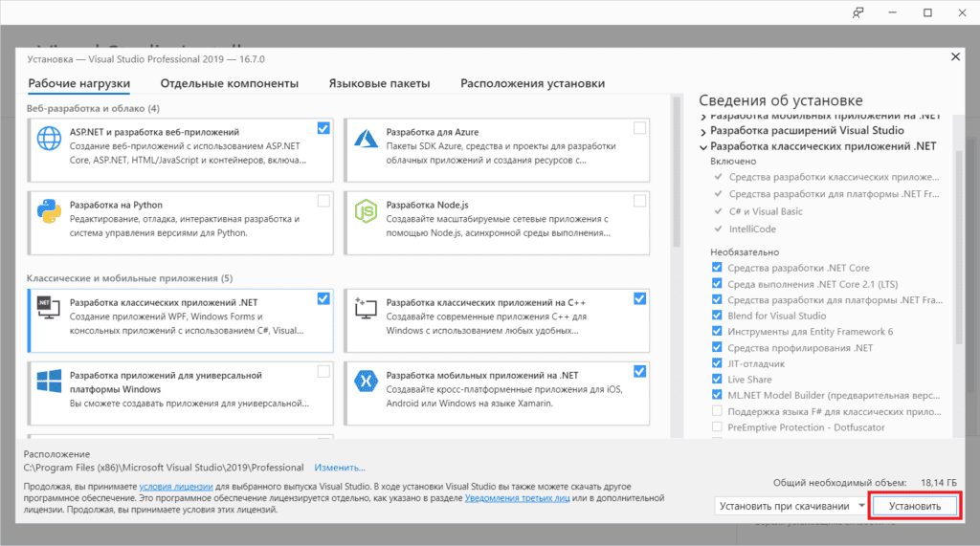Viewport: 980px width, 546px height.
Task: Click Необязательно section label
Action: coord(745,251)
